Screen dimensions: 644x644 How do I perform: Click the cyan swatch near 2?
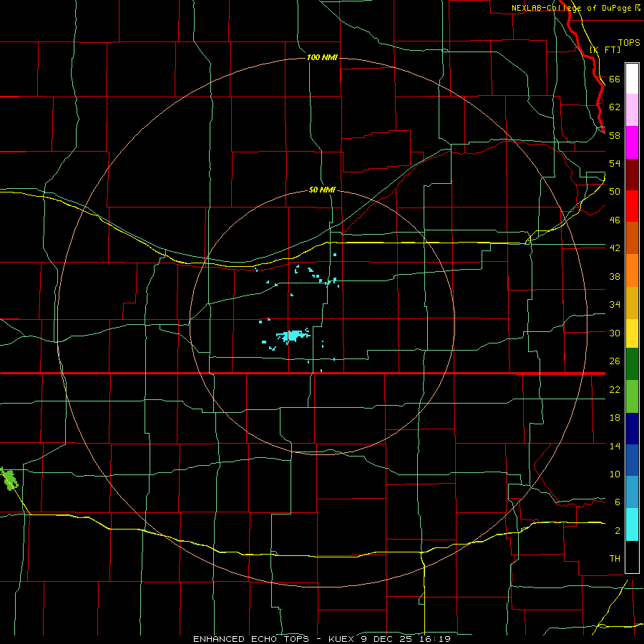[x=632, y=525]
